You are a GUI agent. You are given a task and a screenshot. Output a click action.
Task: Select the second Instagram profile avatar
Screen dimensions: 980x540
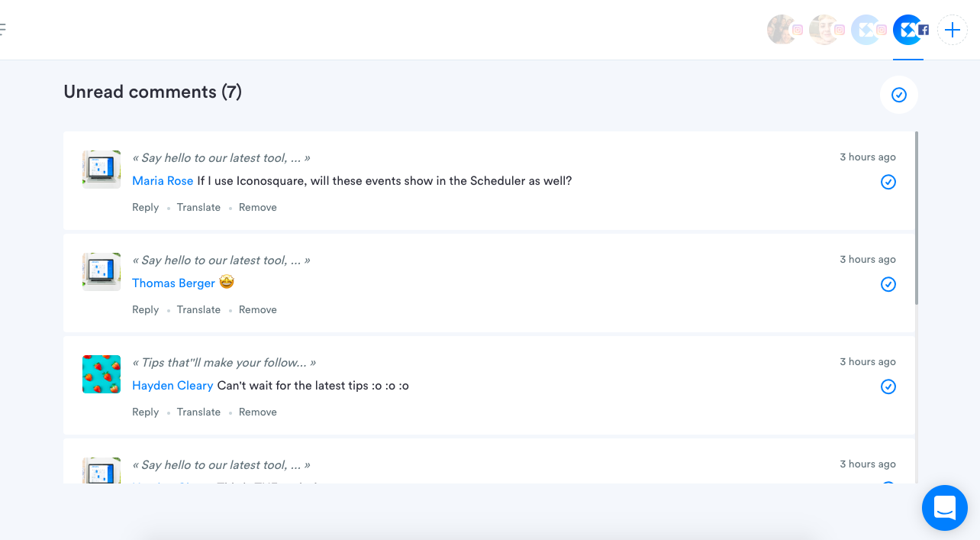click(824, 30)
